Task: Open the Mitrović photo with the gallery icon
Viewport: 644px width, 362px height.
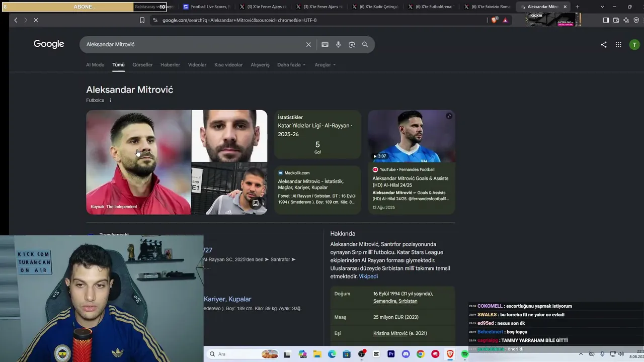Action: pos(229,189)
